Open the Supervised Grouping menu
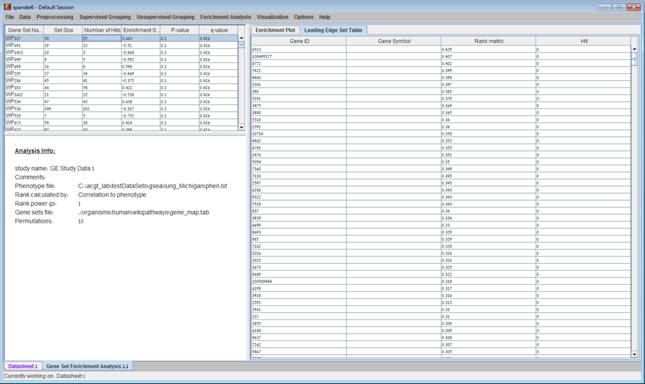The image size is (645, 384). (105, 17)
